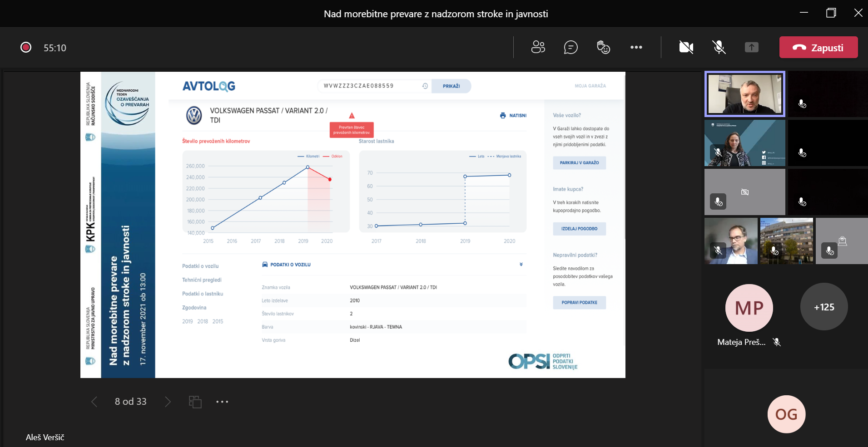Open more actions menu in toolbar
This screenshot has height=447, width=868.
pyautogui.click(x=636, y=47)
